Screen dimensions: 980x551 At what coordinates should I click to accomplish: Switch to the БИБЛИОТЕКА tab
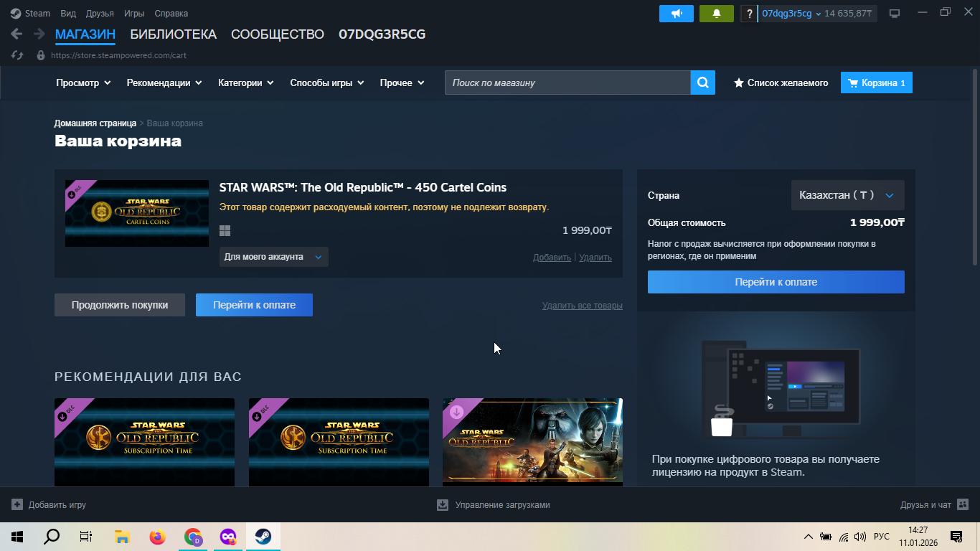173,34
